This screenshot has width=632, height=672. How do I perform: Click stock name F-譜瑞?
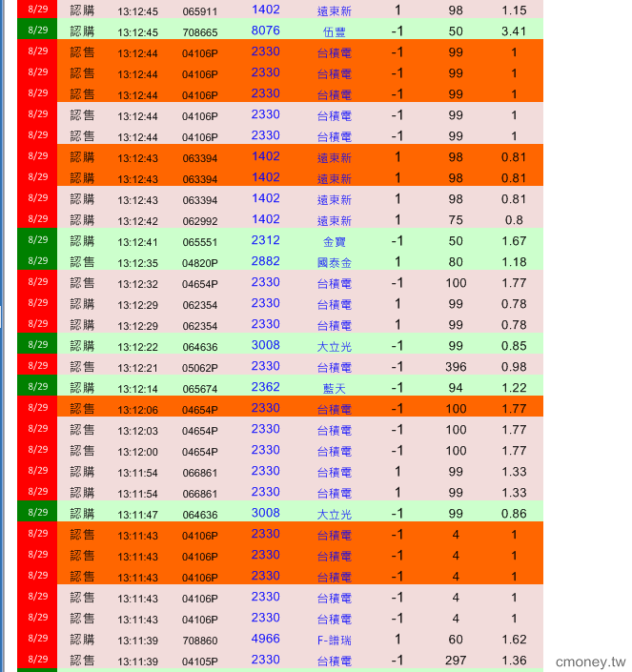click(335, 641)
